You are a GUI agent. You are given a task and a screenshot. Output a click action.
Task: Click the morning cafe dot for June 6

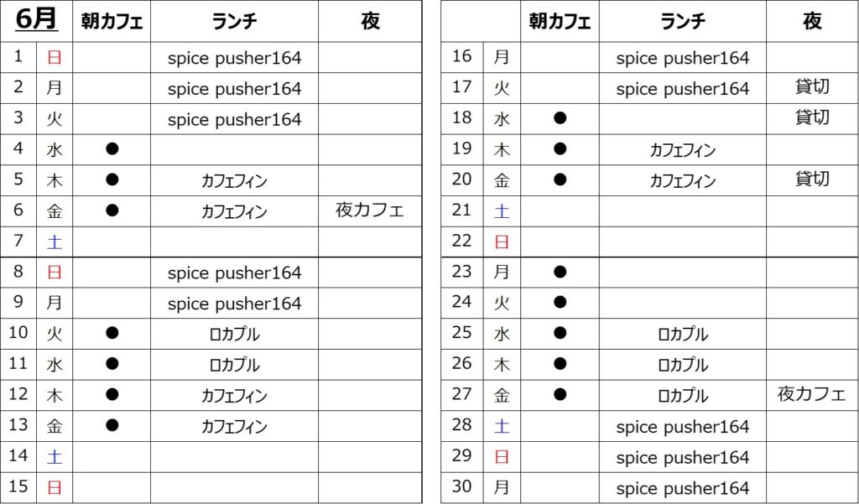point(112,210)
